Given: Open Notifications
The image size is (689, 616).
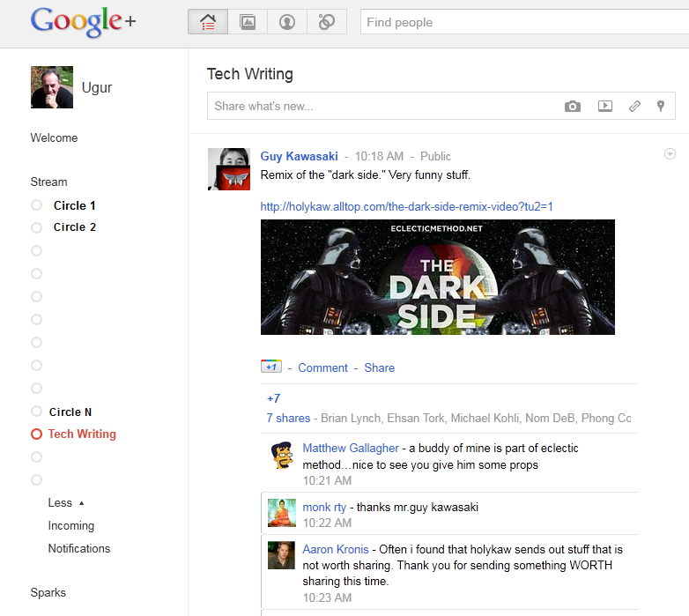Looking at the screenshot, I should (x=79, y=548).
